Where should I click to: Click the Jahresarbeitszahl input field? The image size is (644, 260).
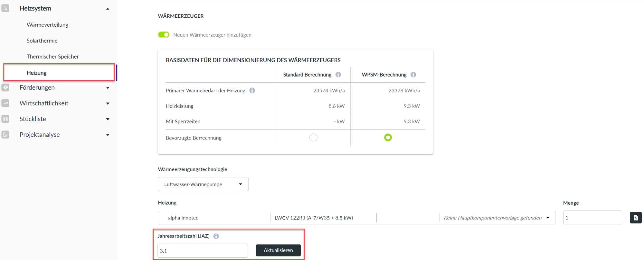(203, 251)
